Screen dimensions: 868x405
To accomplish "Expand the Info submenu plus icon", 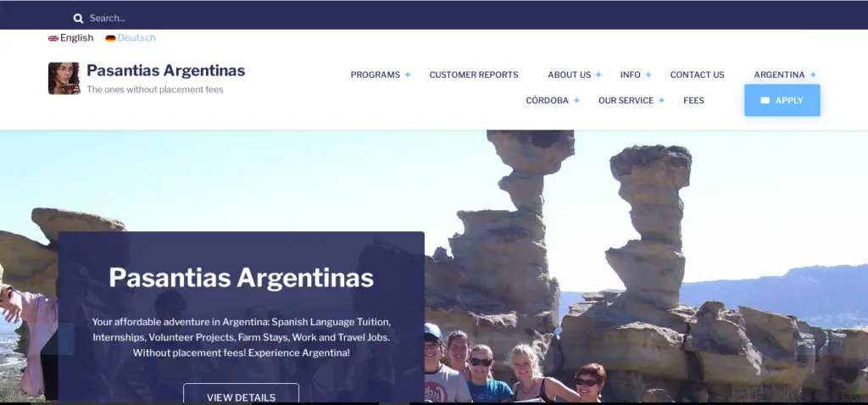I will click(648, 75).
